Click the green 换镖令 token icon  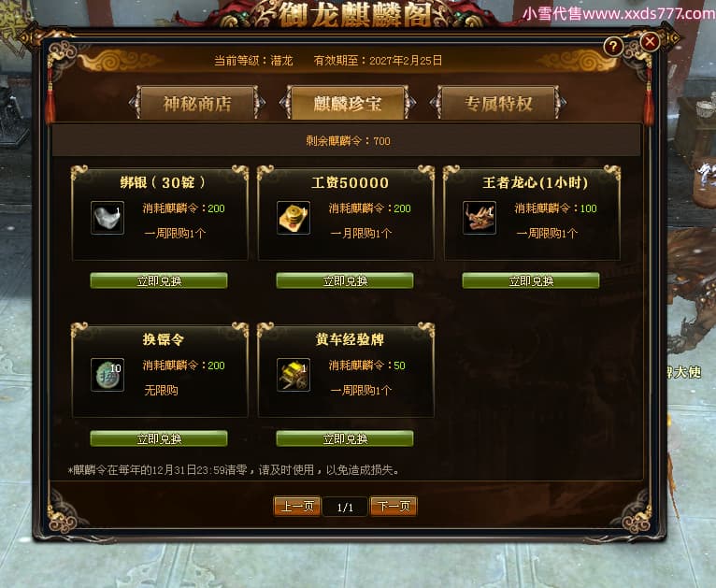[107, 375]
